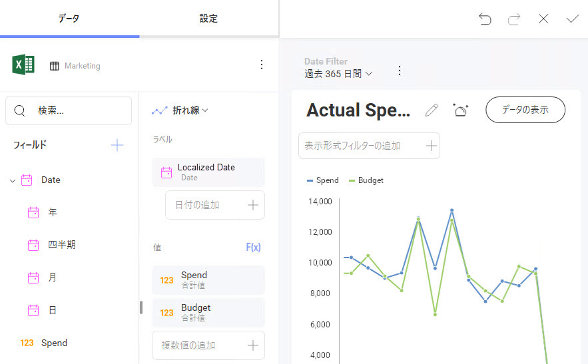Open the Date Filter options menu
Screen dimensions: 588x364
(x=400, y=71)
